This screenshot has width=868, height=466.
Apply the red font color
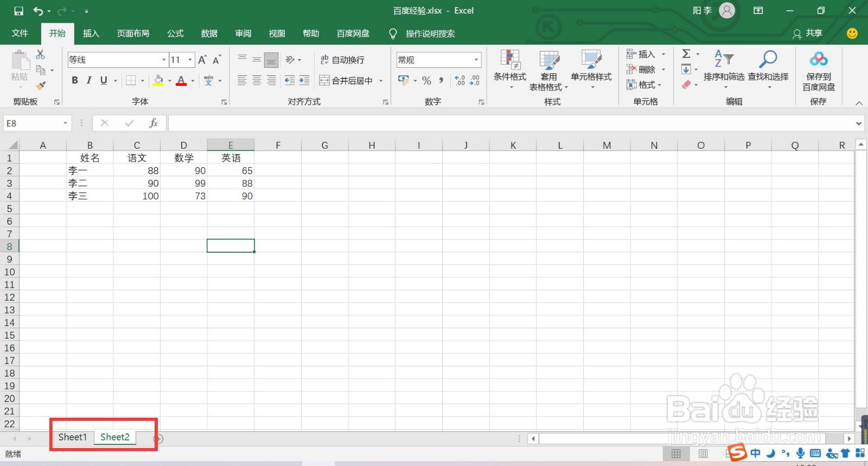pos(181,81)
